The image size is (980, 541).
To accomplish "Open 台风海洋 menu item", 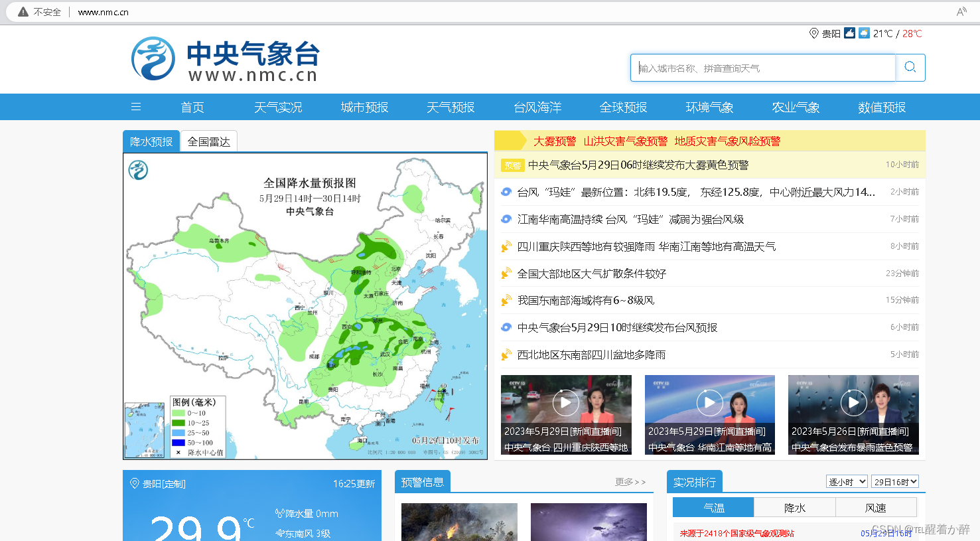I will click(x=537, y=107).
